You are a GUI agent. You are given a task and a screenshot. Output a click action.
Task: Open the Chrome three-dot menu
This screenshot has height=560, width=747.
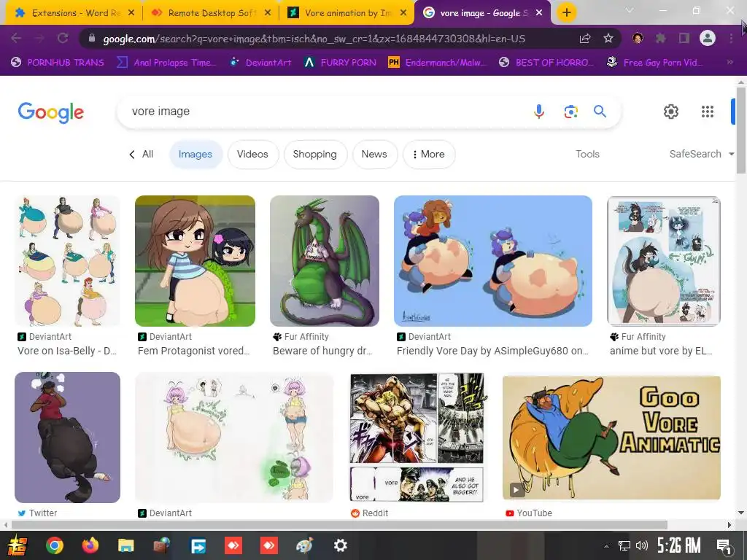pyautogui.click(x=731, y=38)
